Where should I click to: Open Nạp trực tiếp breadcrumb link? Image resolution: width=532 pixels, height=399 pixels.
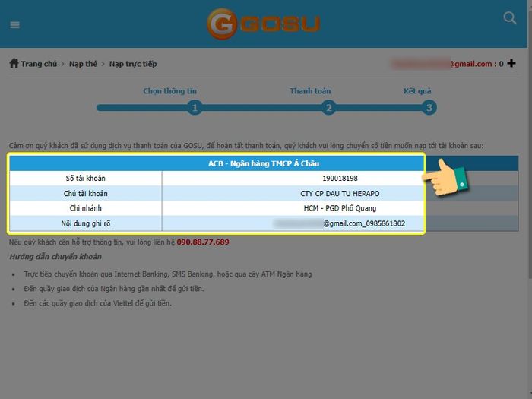[x=133, y=64]
